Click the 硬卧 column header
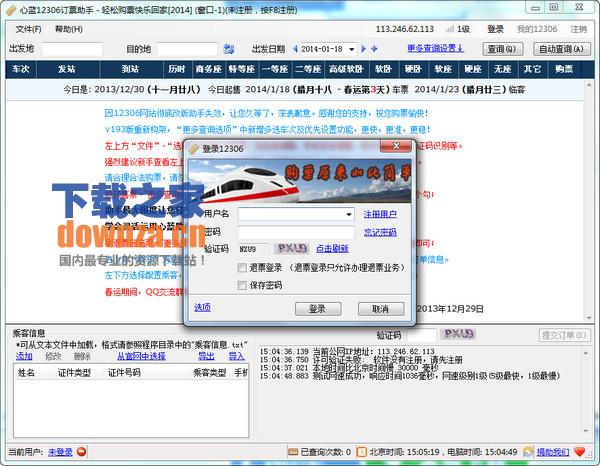 click(413, 69)
